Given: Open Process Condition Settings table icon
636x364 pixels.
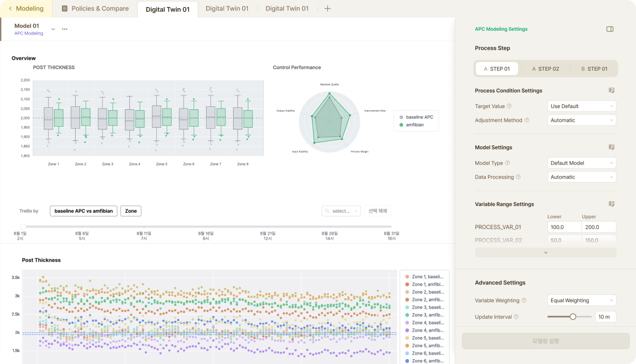Looking at the screenshot, I should click(x=611, y=90).
